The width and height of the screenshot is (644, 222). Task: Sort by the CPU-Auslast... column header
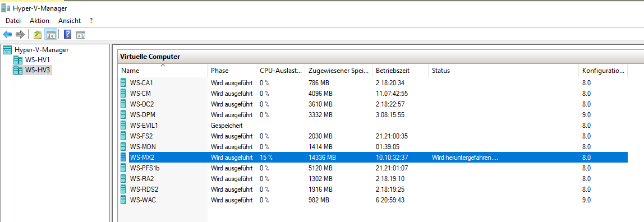(280, 71)
